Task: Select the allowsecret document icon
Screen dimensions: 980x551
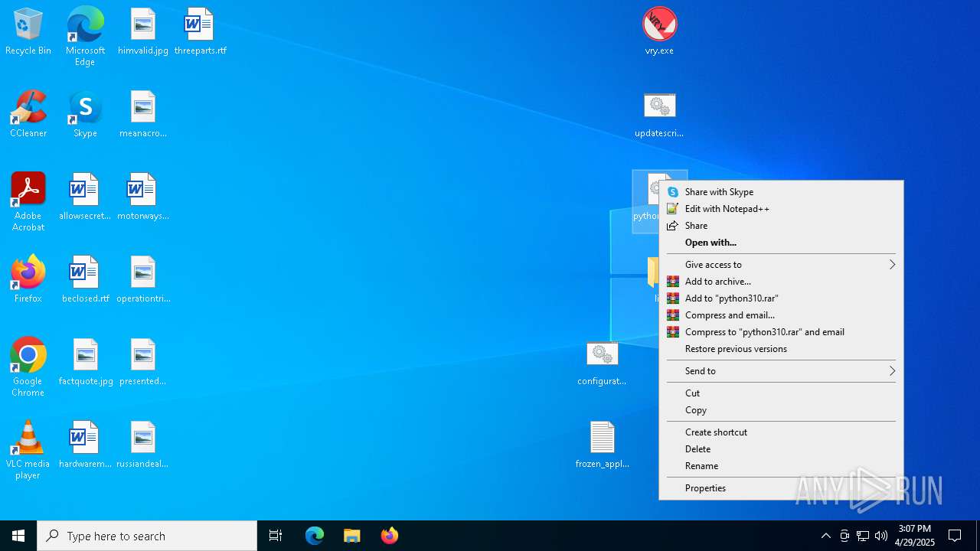Action: [85, 197]
